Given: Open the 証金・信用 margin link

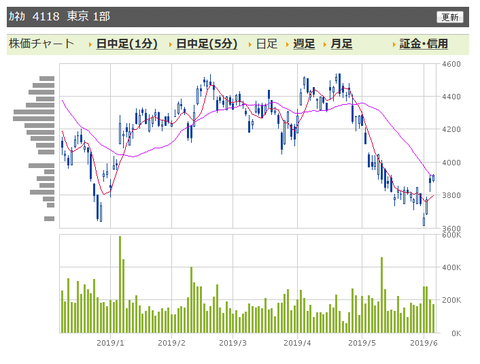Looking at the screenshot, I should 424,44.
